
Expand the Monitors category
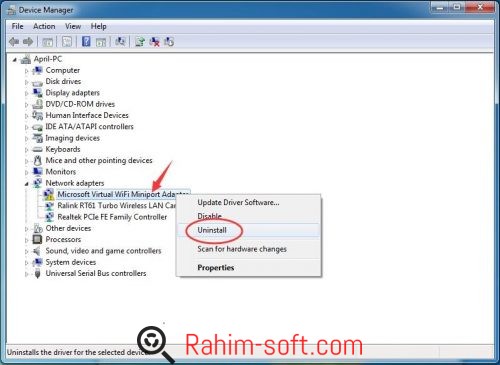(27, 172)
